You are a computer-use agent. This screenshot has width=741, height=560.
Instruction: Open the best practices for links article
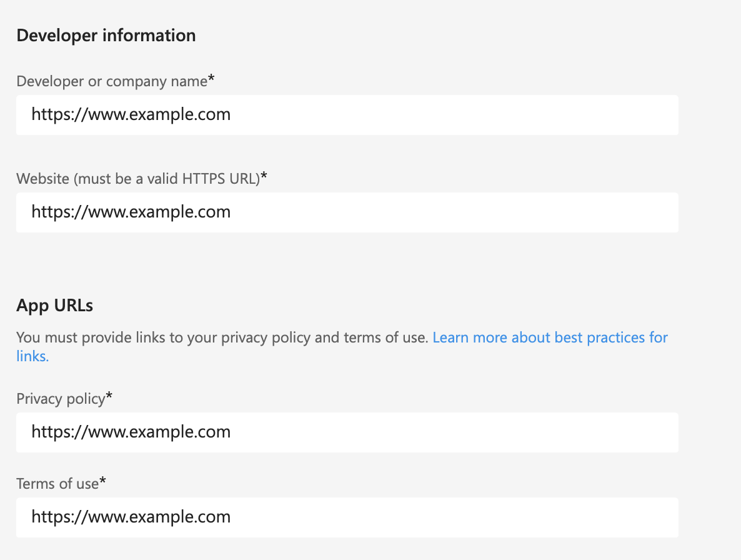(x=550, y=337)
